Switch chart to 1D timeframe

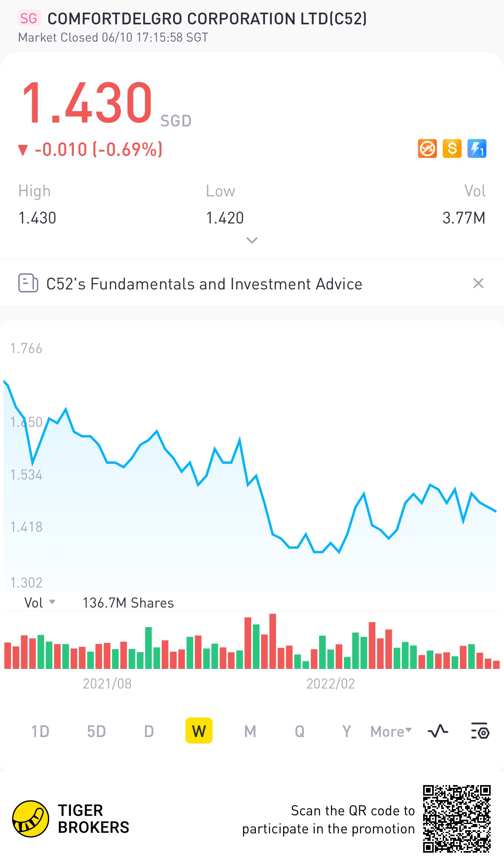[x=40, y=731]
